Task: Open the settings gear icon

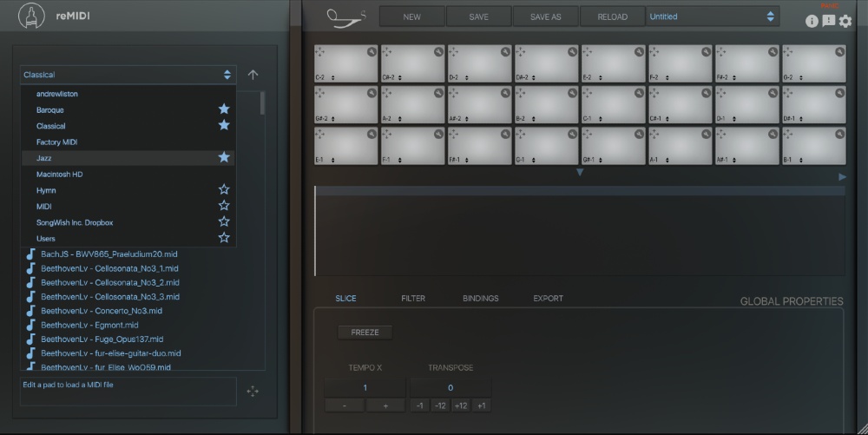Action: (x=845, y=22)
